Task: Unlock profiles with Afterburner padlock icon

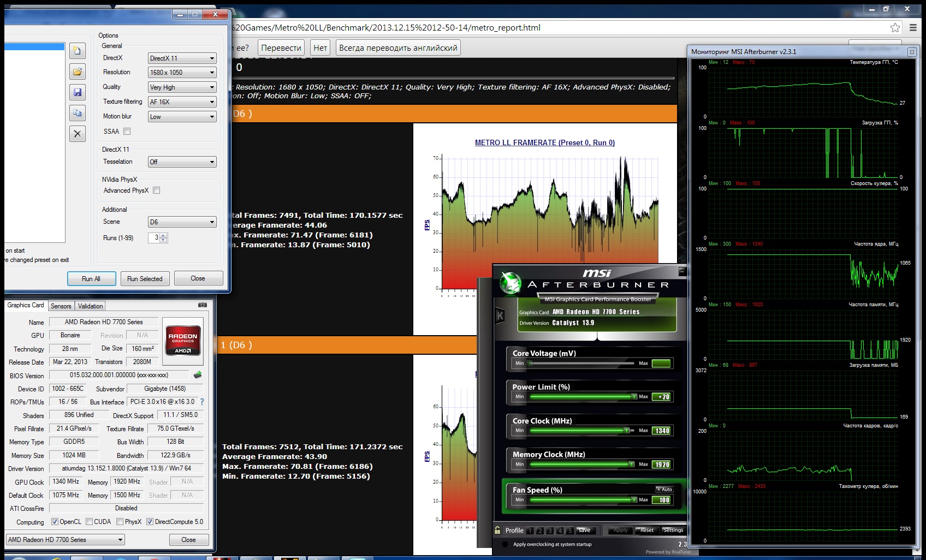Action: click(x=497, y=530)
